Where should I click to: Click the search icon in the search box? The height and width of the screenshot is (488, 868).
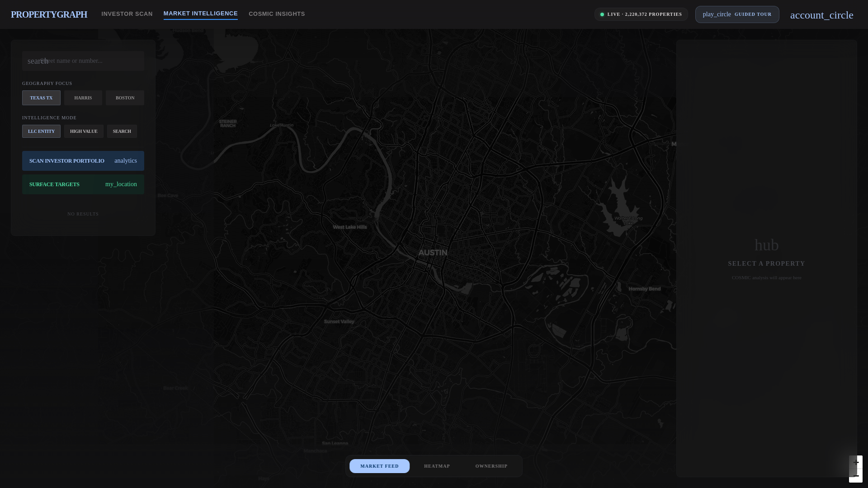click(38, 61)
